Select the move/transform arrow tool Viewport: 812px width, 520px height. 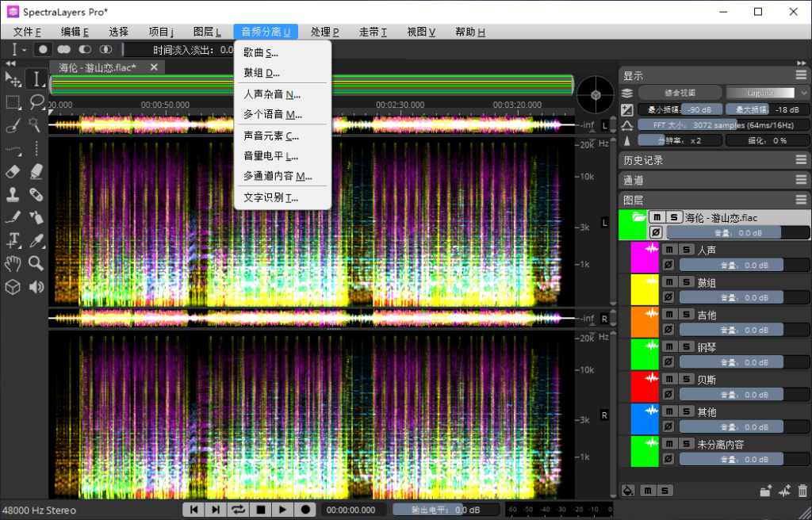click(x=13, y=79)
